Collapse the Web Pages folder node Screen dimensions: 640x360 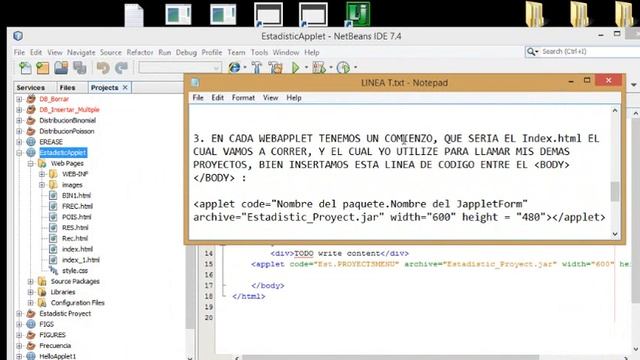pos(31,164)
